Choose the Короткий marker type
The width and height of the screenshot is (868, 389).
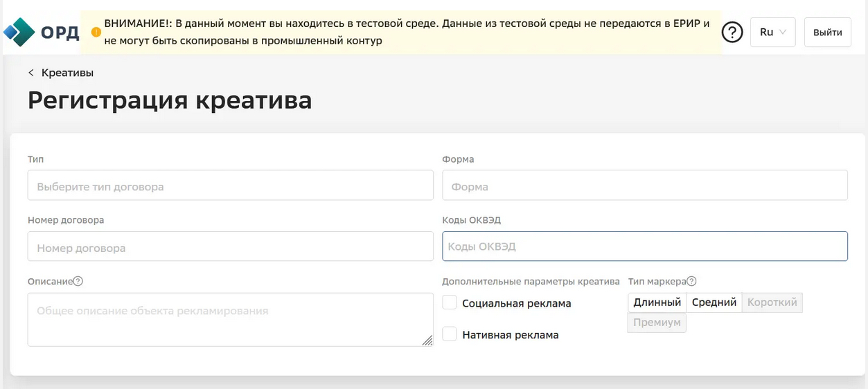[x=772, y=302]
